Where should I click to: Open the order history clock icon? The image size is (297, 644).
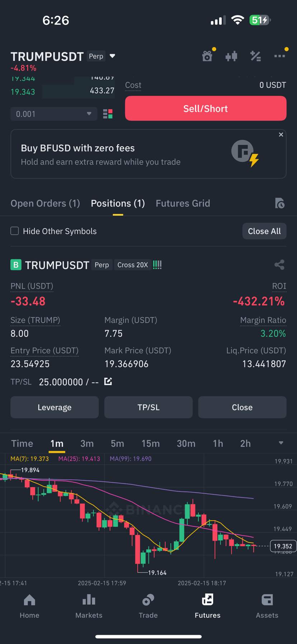(279, 203)
